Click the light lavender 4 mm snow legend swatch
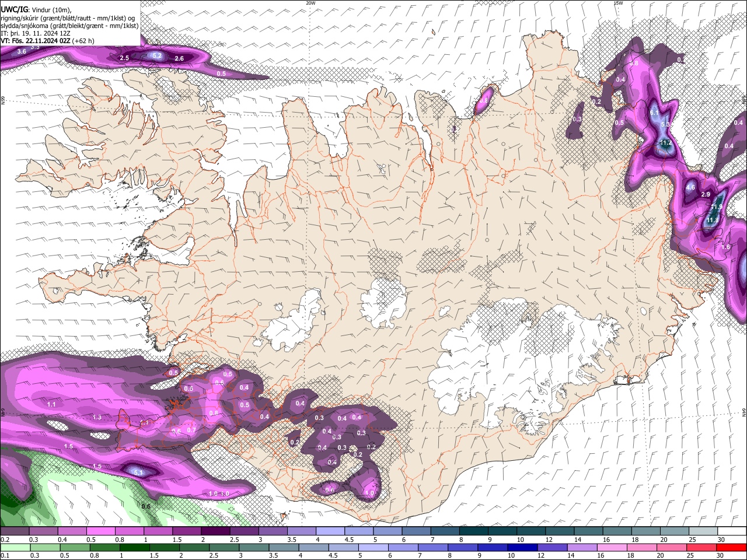Screen dimensions: 747x560 coord(330,531)
